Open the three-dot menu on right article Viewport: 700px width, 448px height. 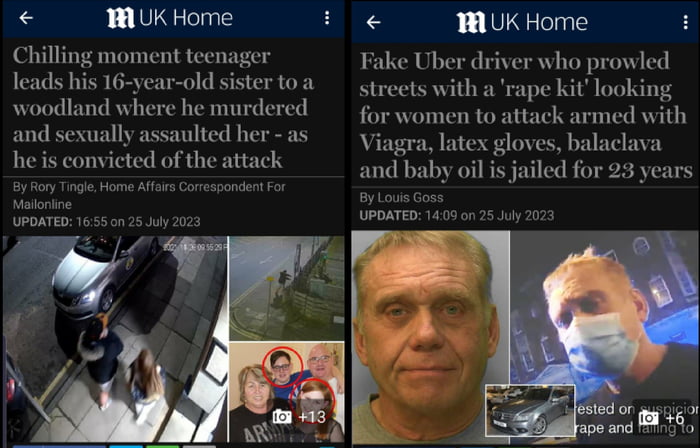(686, 22)
